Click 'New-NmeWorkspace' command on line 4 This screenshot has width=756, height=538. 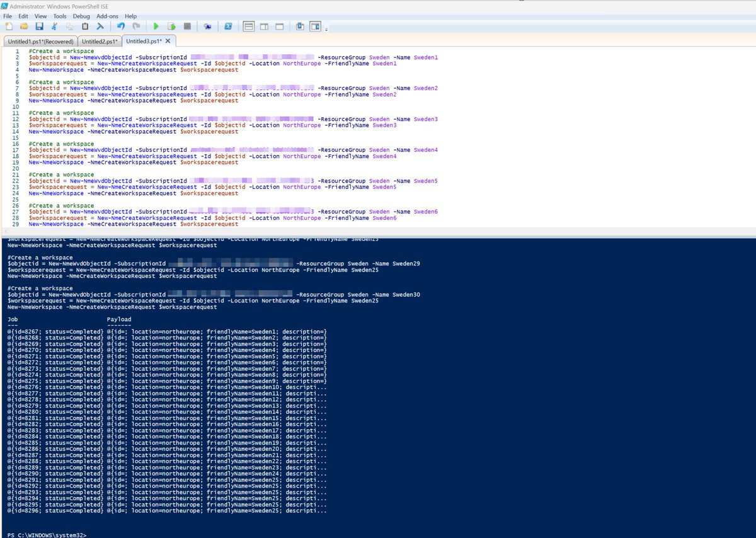56,70
